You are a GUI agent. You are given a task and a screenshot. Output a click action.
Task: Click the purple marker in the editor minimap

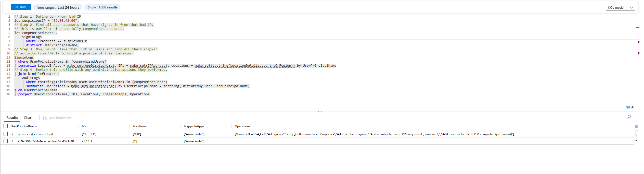coord(638,42)
